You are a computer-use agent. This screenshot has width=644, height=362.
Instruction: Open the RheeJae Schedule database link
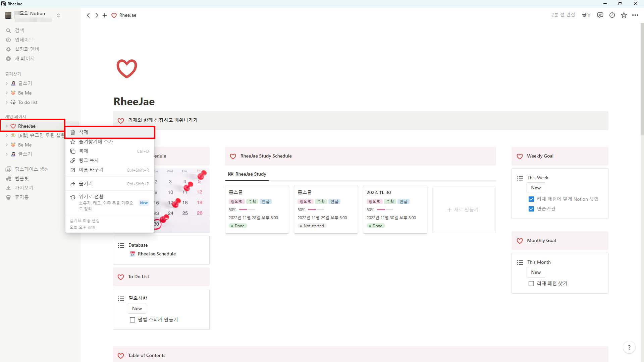157,254
